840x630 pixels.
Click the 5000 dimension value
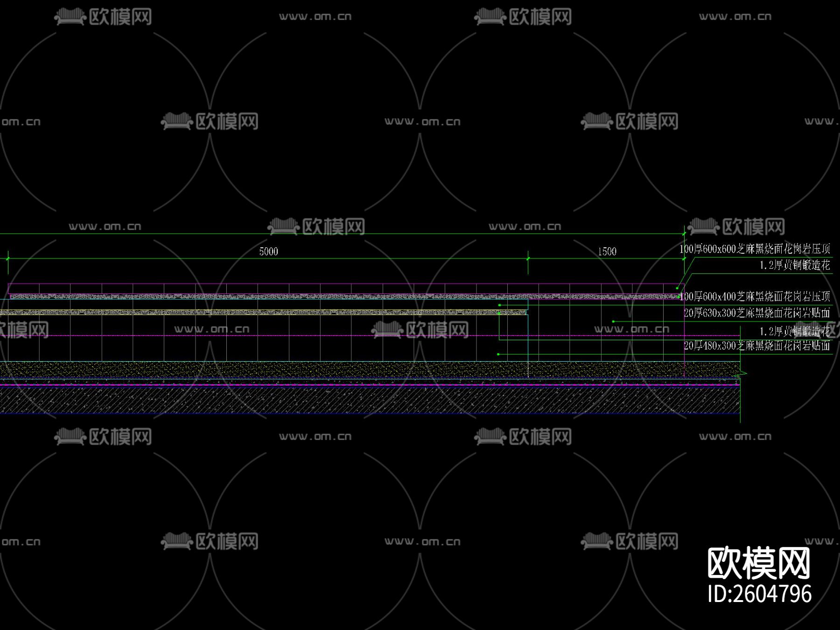coord(269,252)
